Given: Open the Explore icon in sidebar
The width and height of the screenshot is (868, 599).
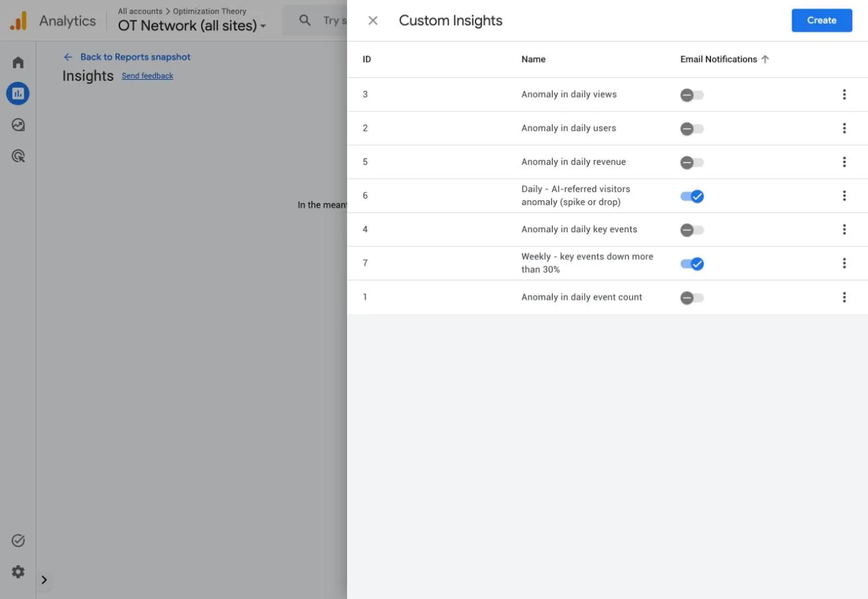Looking at the screenshot, I should 18,125.
